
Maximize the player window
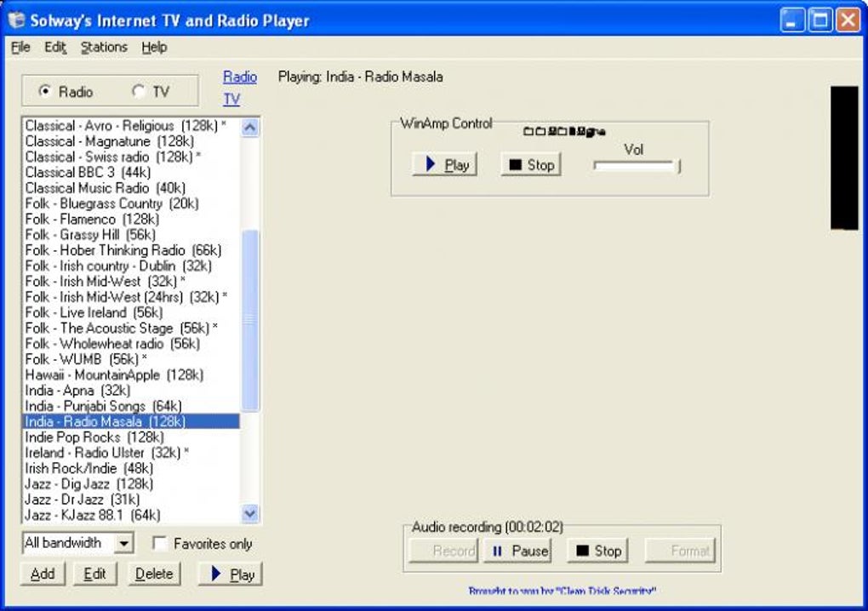coord(819,20)
